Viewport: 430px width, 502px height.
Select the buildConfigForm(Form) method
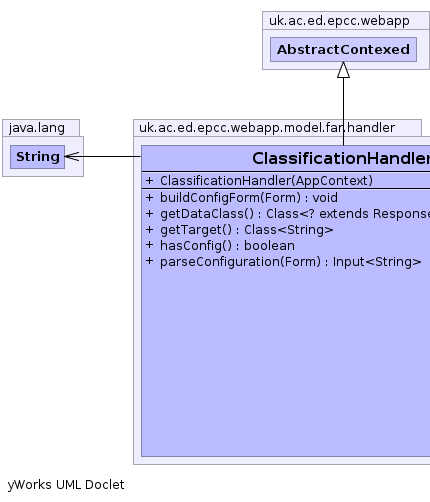tap(249, 198)
